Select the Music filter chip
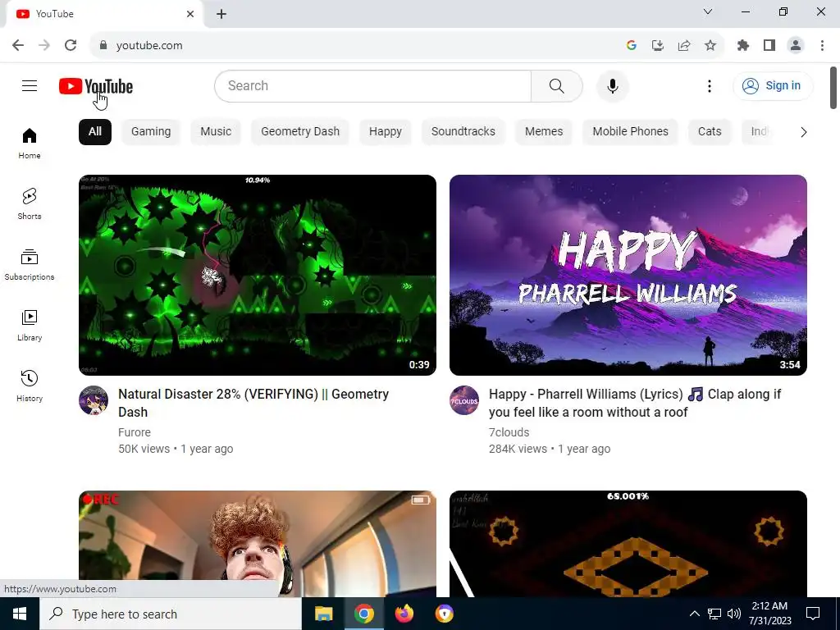The image size is (840, 630). point(216,132)
